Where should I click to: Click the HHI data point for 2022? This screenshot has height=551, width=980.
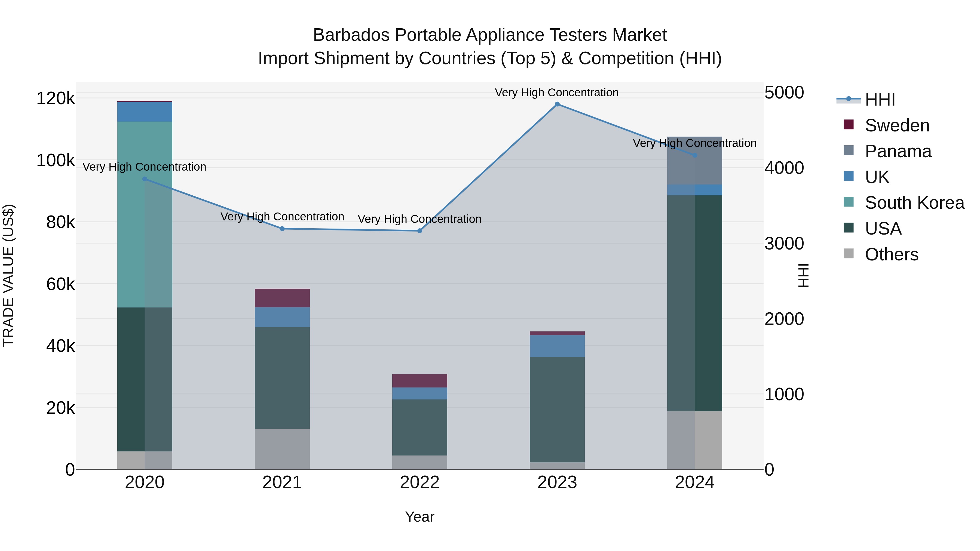pos(419,231)
